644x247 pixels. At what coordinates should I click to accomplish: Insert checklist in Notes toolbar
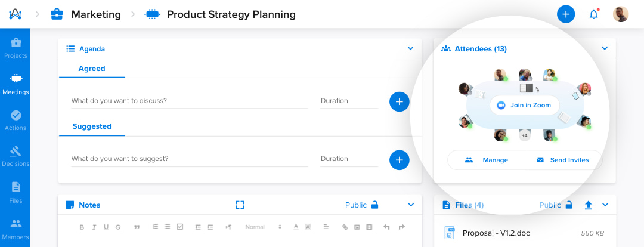pyautogui.click(x=180, y=227)
